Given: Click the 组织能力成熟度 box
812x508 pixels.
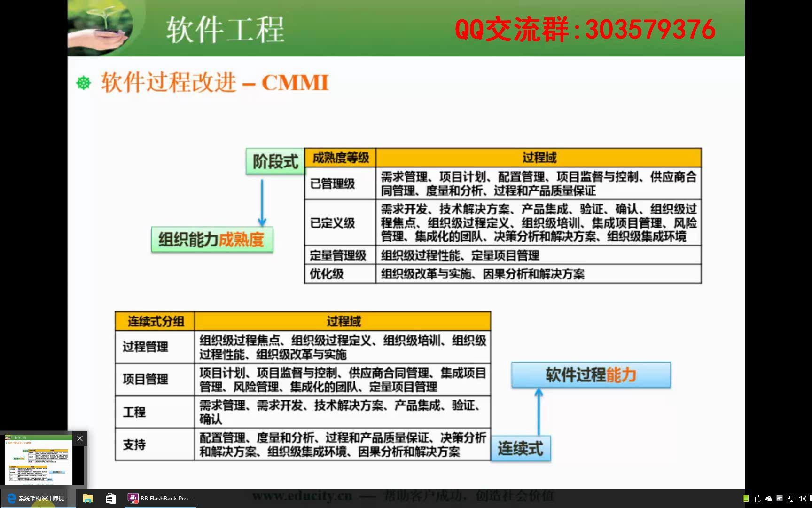Looking at the screenshot, I should 212,240.
